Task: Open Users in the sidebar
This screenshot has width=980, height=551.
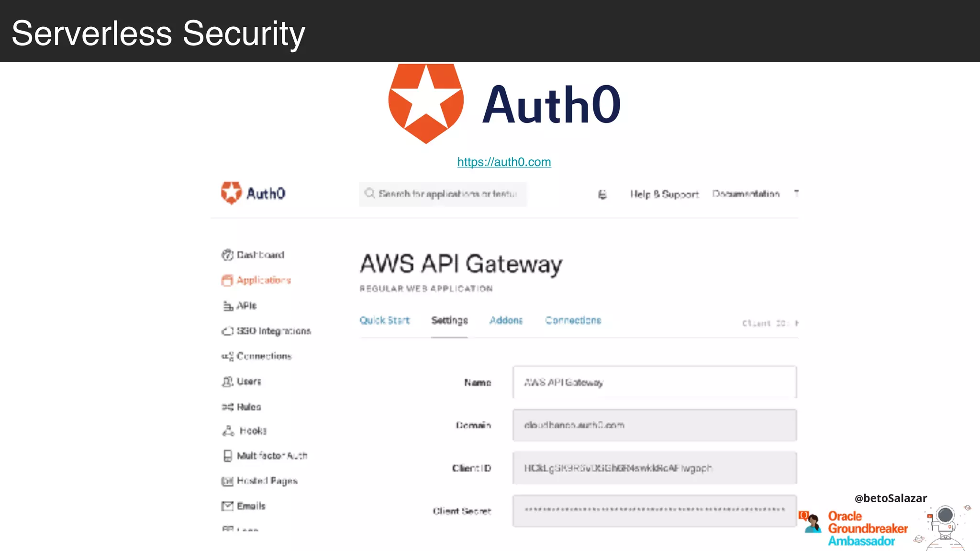Action: tap(249, 382)
